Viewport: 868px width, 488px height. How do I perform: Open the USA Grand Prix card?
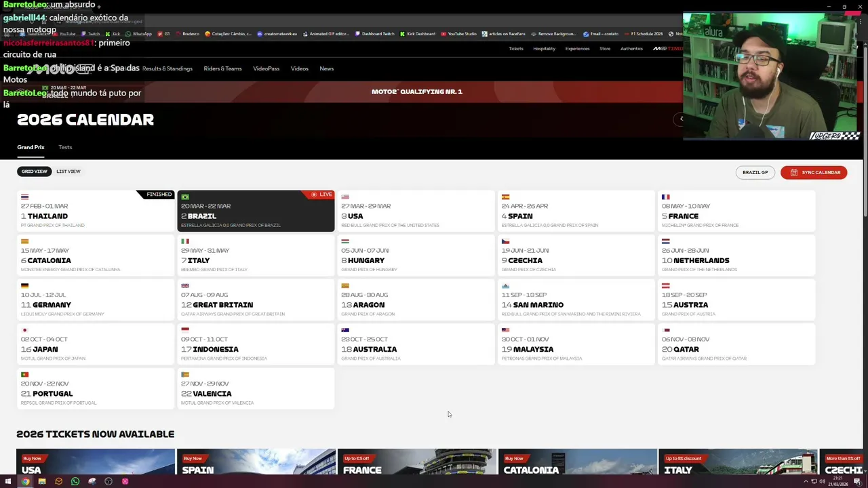coord(416,211)
